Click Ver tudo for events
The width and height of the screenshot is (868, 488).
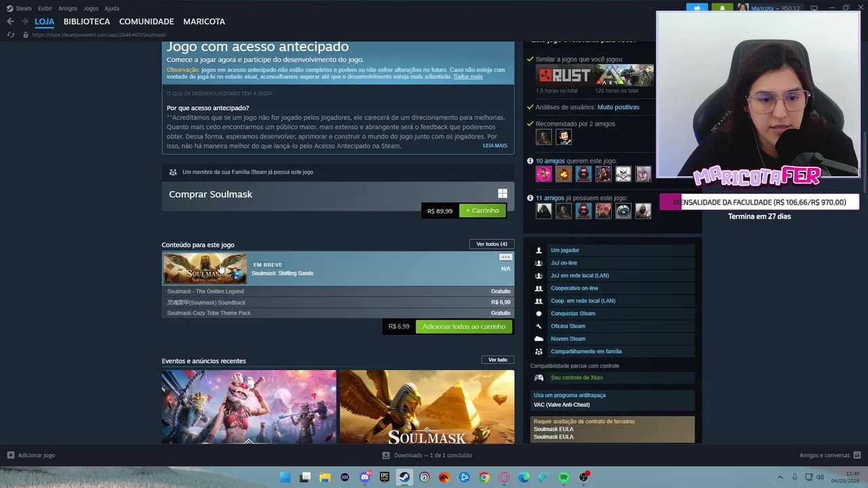click(498, 360)
